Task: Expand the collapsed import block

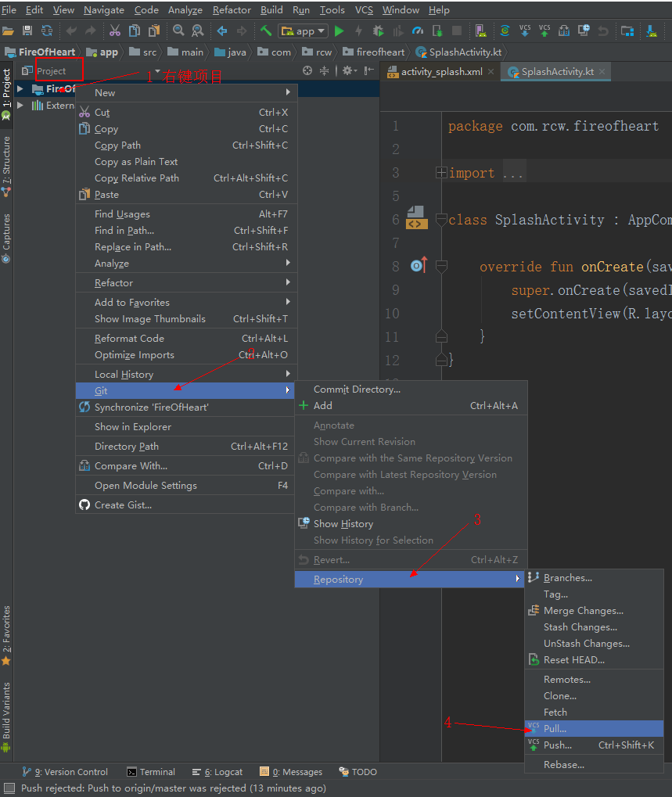Action: [x=441, y=173]
